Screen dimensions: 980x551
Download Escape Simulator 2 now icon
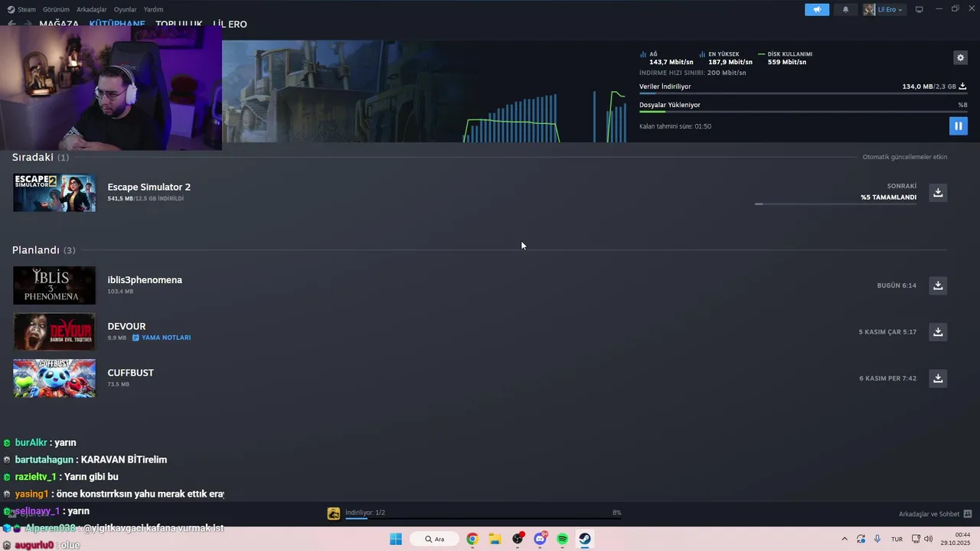pos(938,192)
